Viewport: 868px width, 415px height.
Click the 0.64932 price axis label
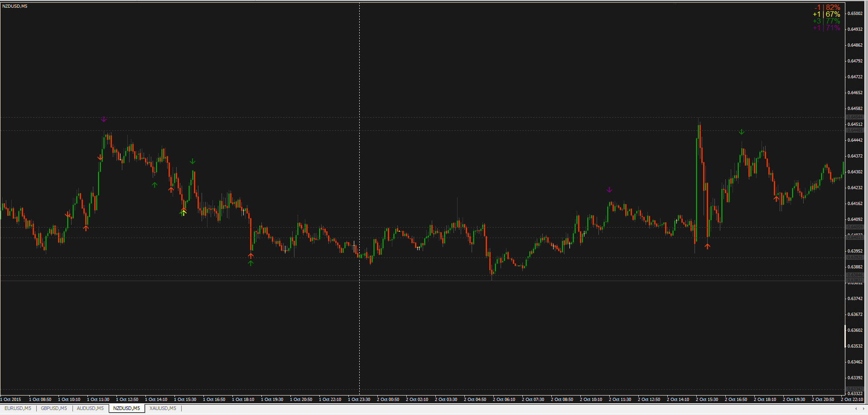[855, 29]
